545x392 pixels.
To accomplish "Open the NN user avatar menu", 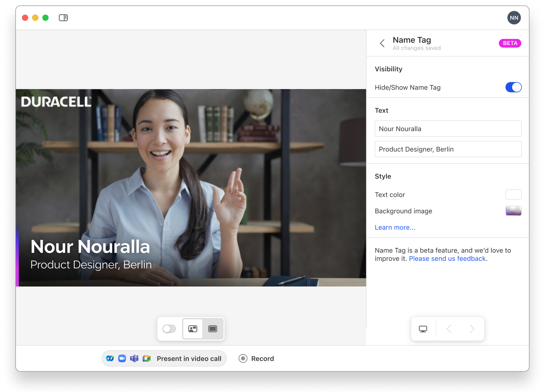I will click(x=514, y=18).
